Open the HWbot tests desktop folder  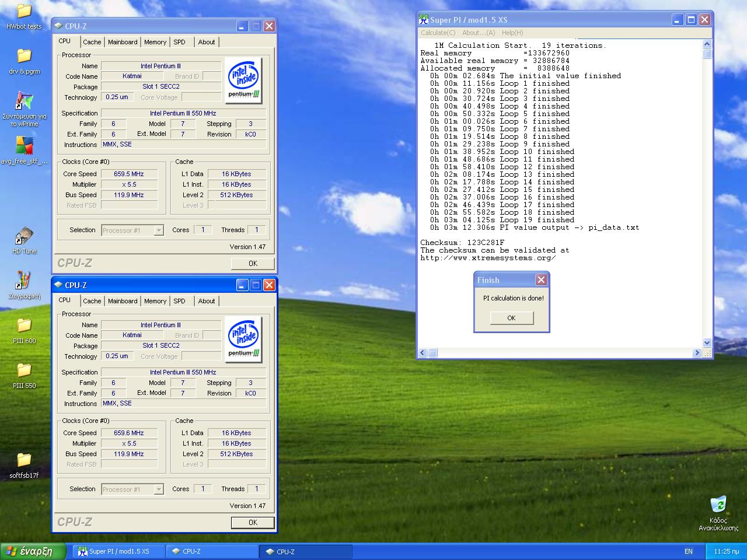(x=24, y=10)
